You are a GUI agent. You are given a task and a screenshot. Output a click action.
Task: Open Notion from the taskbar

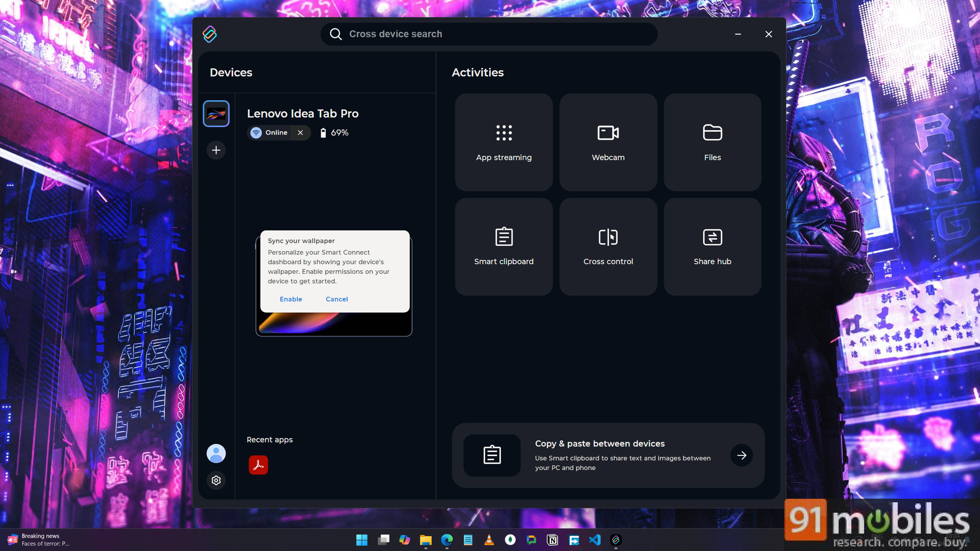[x=553, y=540]
